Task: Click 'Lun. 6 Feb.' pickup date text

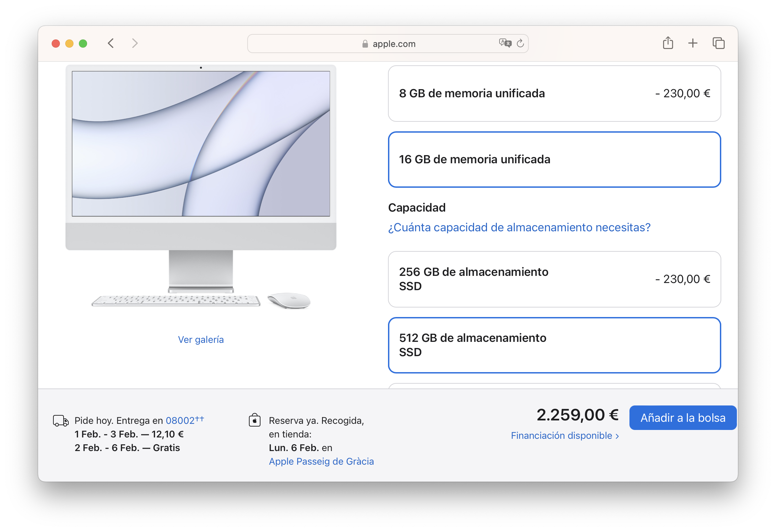Action: tap(294, 448)
